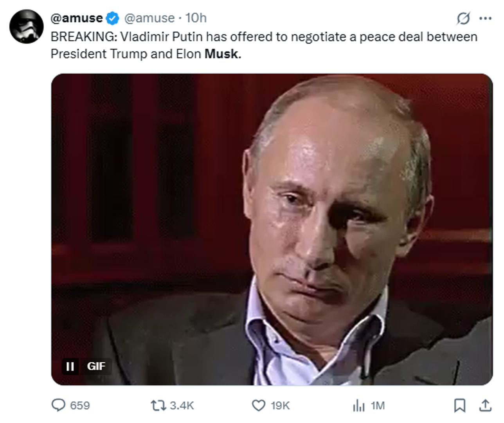Open the 10h timestamp link

click(196, 18)
